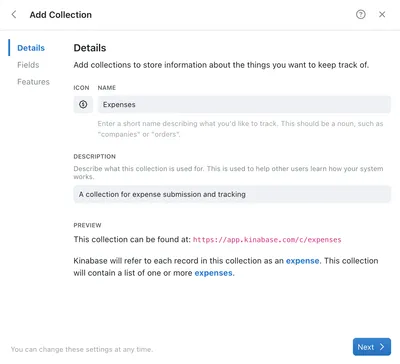The width and height of the screenshot is (400, 364).
Task: Select the Details step in sidebar
Action: pyautogui.click(x=31, y=48)
